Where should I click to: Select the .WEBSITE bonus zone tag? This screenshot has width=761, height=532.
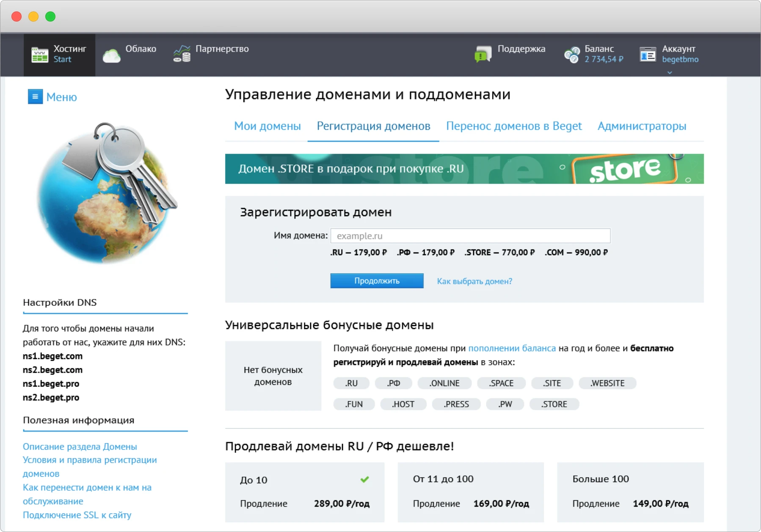(x=607, y=383)
